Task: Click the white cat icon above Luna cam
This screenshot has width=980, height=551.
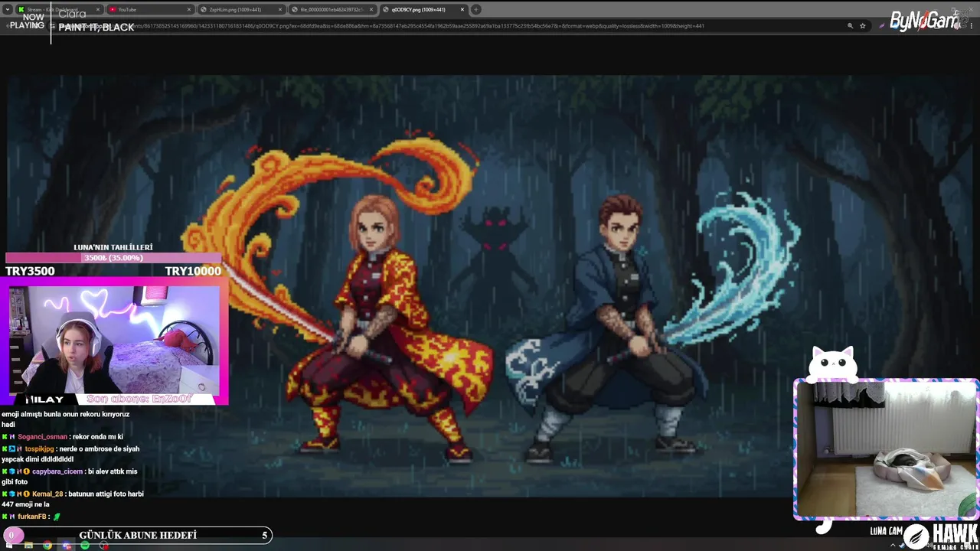Action: [x=835, y=364]
